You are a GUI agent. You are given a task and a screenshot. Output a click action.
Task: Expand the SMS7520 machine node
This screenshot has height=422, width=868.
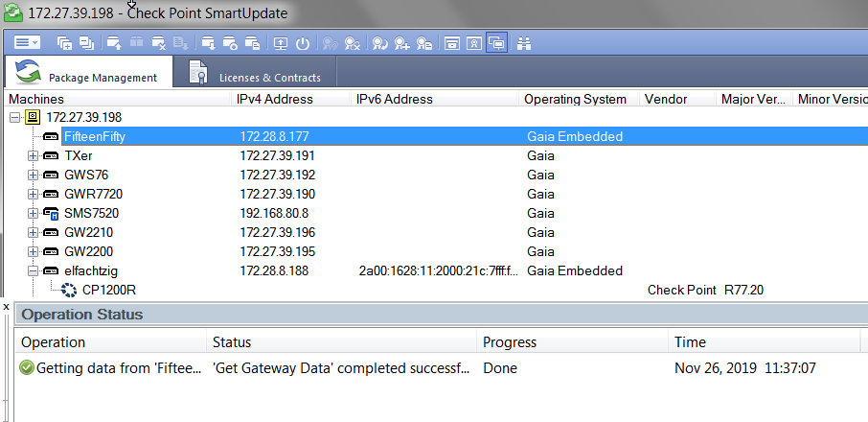pyautogui.click(x=33, y=213)
